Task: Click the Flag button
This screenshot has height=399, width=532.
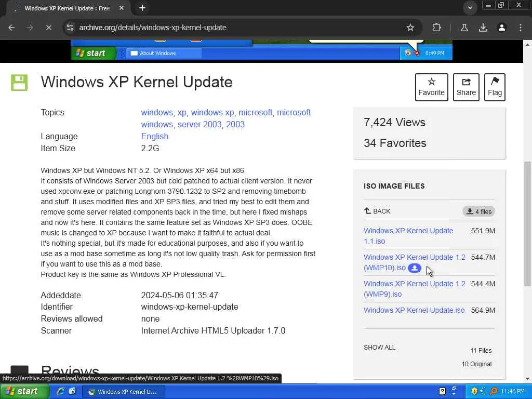Action: click(x=495, y=87)
